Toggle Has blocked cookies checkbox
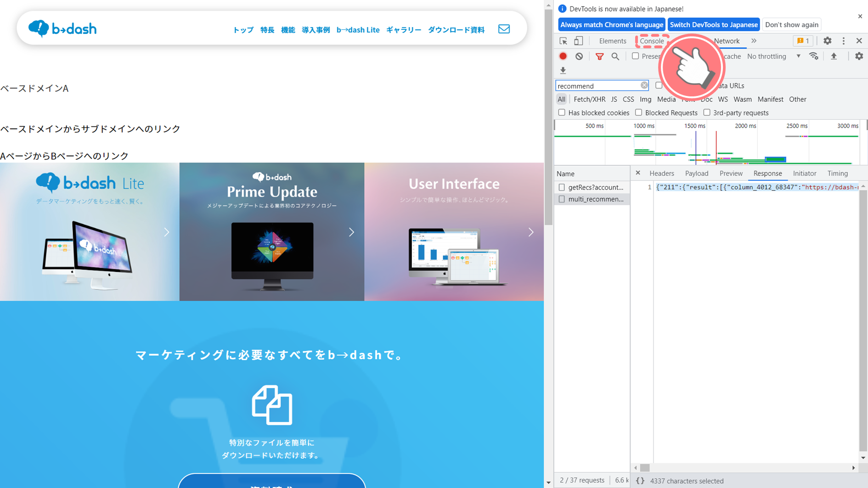Screen dimensions: 868x488 point(562,112)
